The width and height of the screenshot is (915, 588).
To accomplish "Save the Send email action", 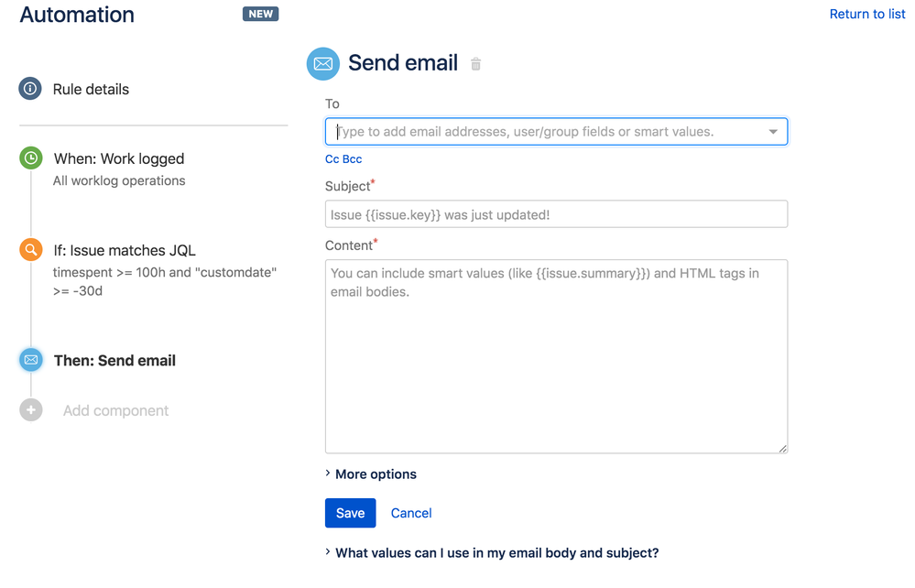I will 350,513.
